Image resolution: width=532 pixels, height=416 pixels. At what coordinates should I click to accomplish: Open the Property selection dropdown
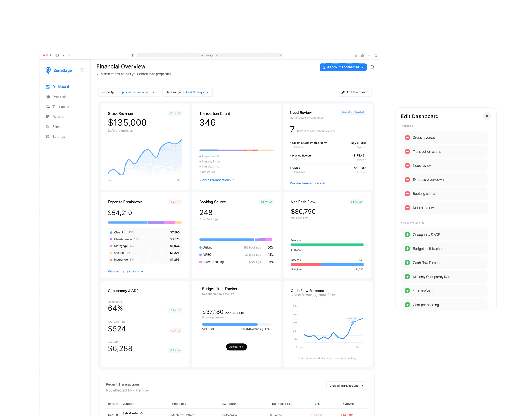[x=129, y=92]
